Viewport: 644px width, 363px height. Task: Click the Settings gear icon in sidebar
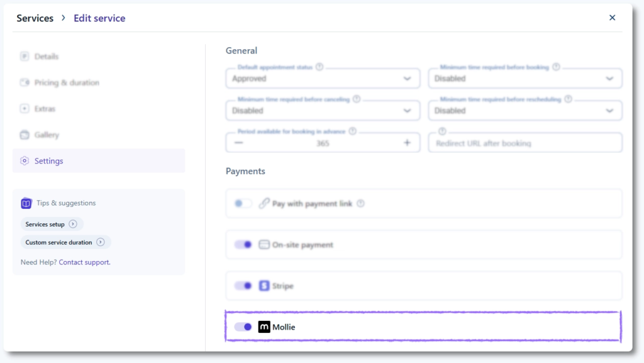pos(25,161)
